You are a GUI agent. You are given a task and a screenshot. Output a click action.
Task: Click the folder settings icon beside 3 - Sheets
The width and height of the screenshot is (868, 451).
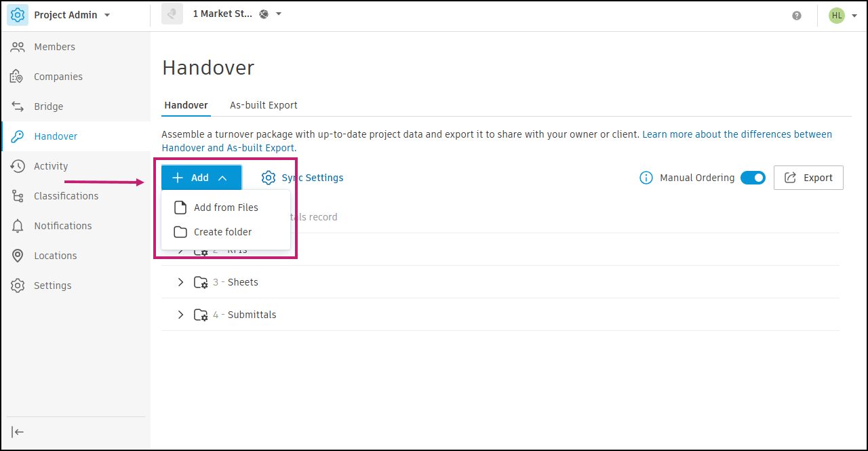coord(201,281)
